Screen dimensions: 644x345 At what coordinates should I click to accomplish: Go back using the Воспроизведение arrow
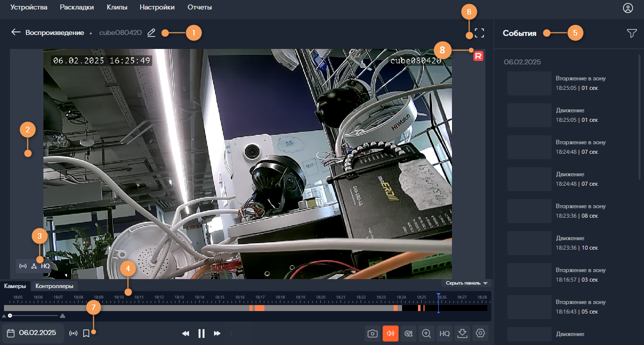16,32
